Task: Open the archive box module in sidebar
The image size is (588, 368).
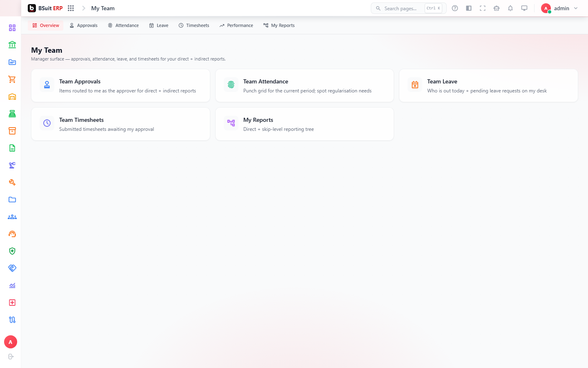Action: pyautogui.click(x=12, y=131)
